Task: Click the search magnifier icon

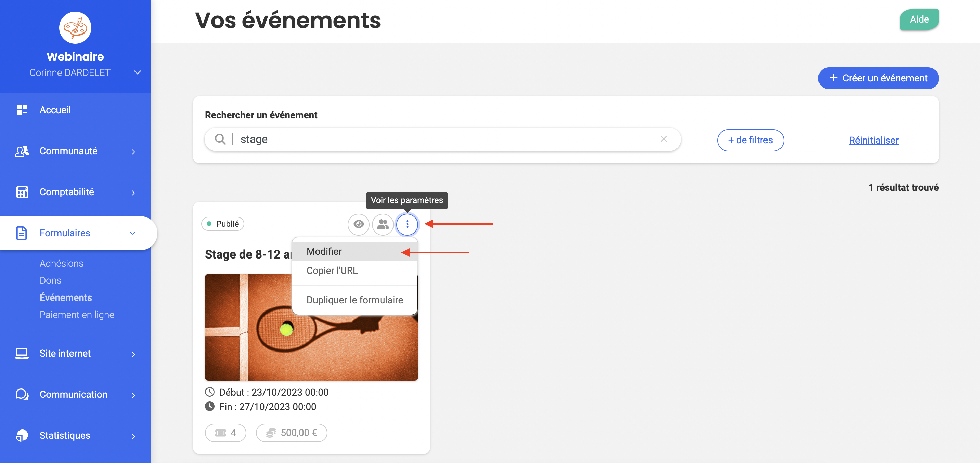Action: point(220,139)
